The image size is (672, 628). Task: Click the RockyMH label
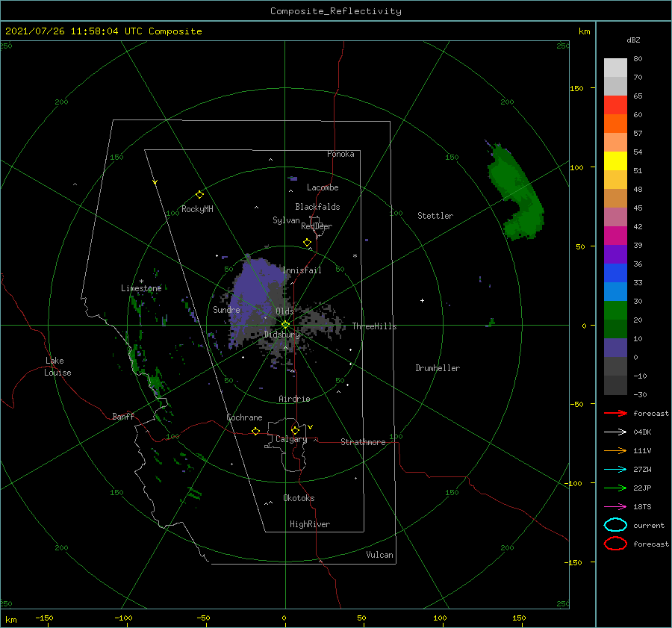197,209
